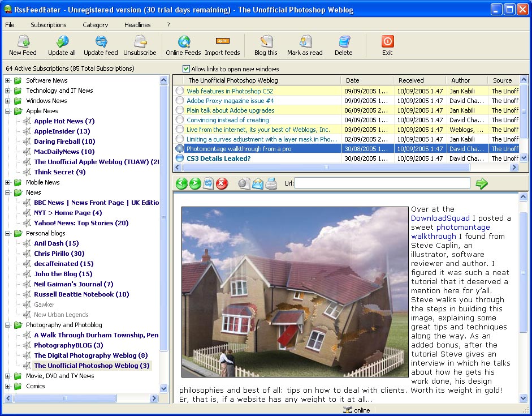
Task: Click the printer icon
Action: coord(271,184)
